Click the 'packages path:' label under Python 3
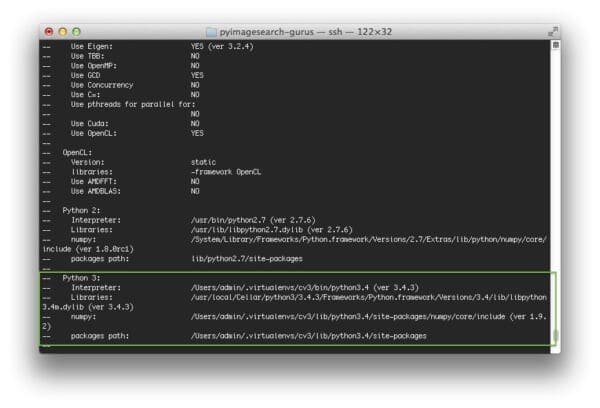Viewport: 600px width, 408px height. pos(100,336)
